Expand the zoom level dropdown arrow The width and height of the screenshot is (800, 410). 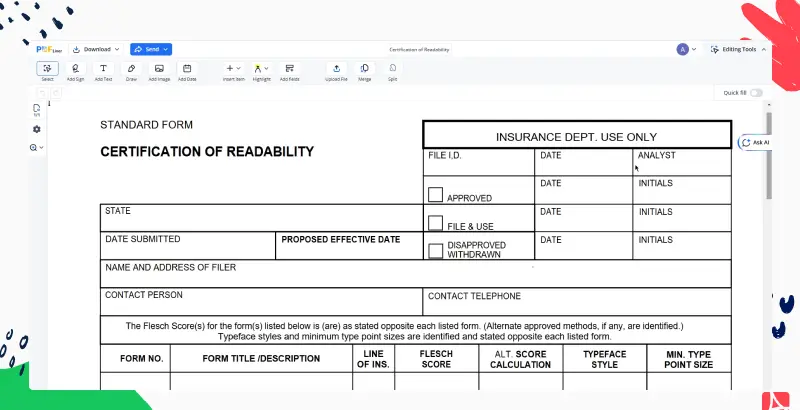(x=42, y=147)
